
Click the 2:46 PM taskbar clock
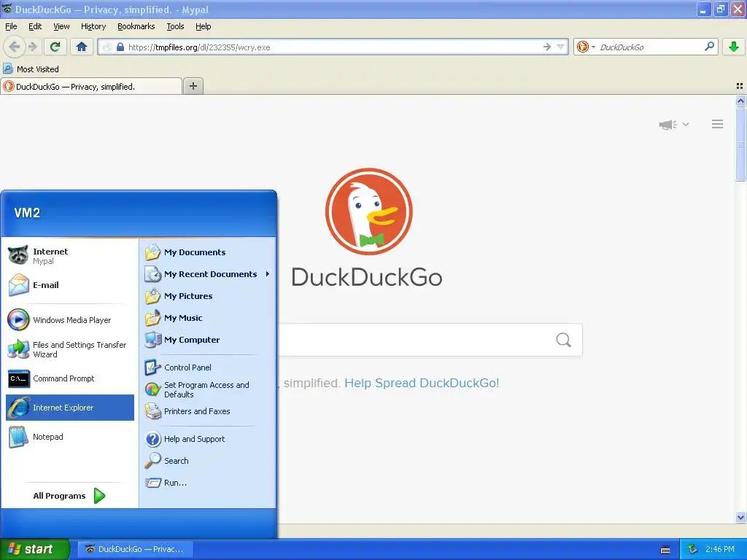[x=720, y=549]
